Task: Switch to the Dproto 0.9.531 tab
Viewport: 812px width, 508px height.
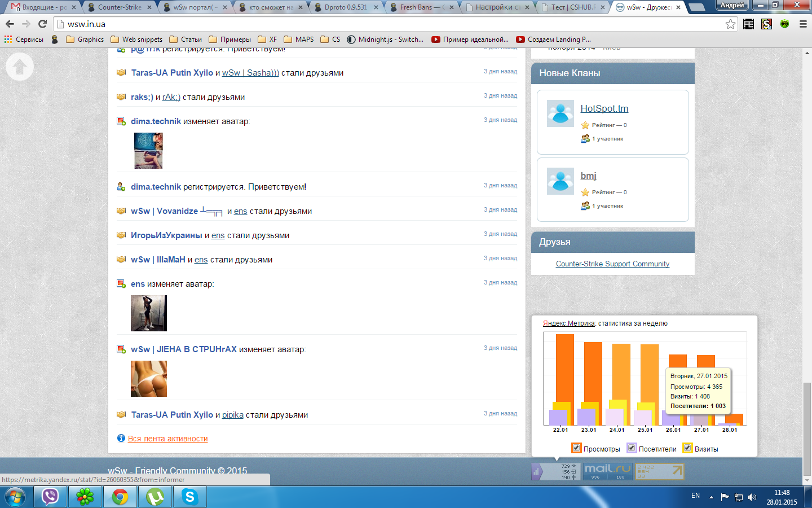Action: (347, 7)
